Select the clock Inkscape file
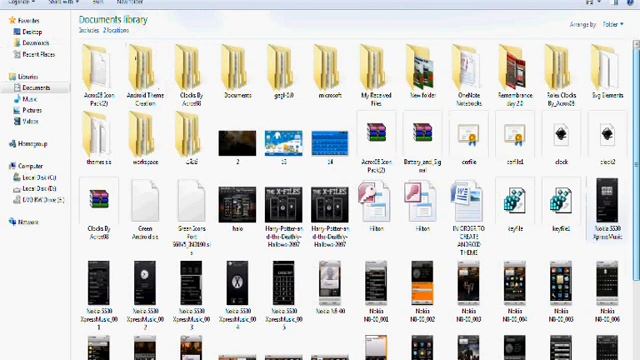The image size is (640, 360). point(561,139)
